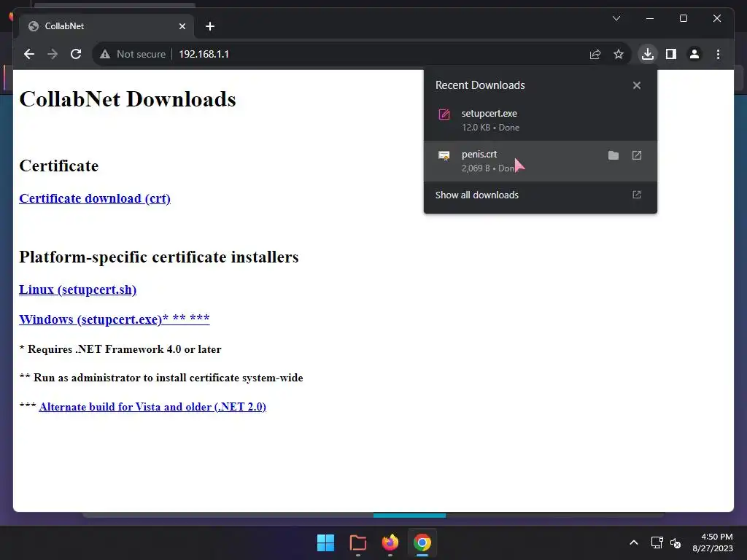Click the share page icon in address bar

coord(595,54)
